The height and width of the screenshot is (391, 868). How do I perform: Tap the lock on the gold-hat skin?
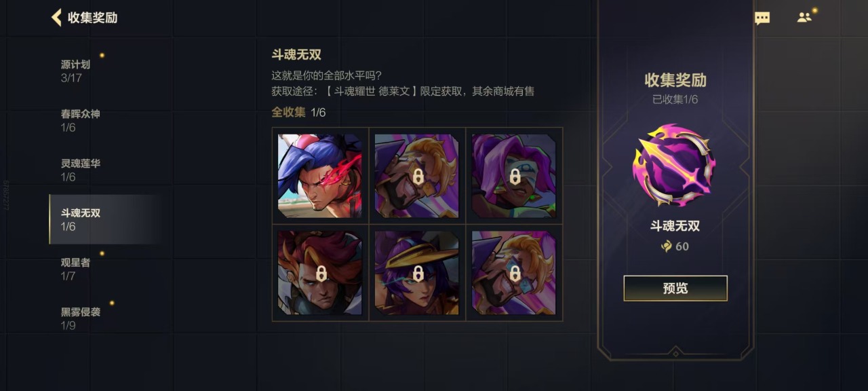(418, 274)
